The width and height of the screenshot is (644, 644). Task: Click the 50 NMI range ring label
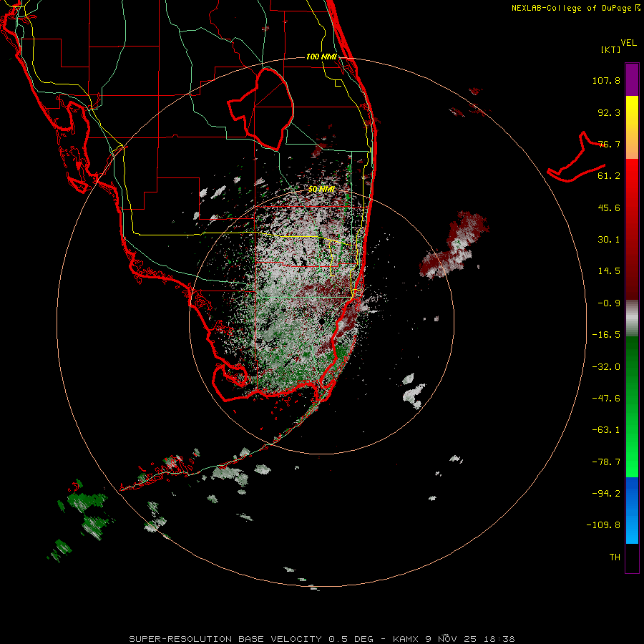tap(321, 190)
